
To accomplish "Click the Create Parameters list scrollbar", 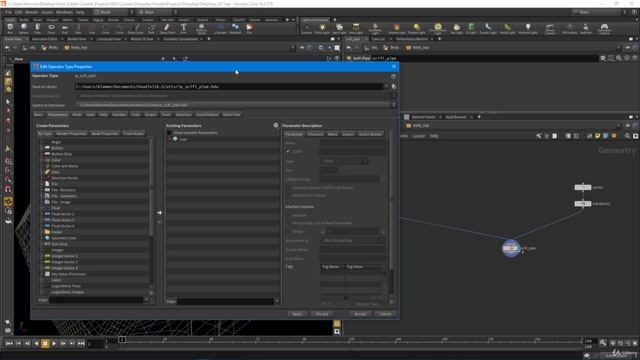I will (x=151, y=188).
